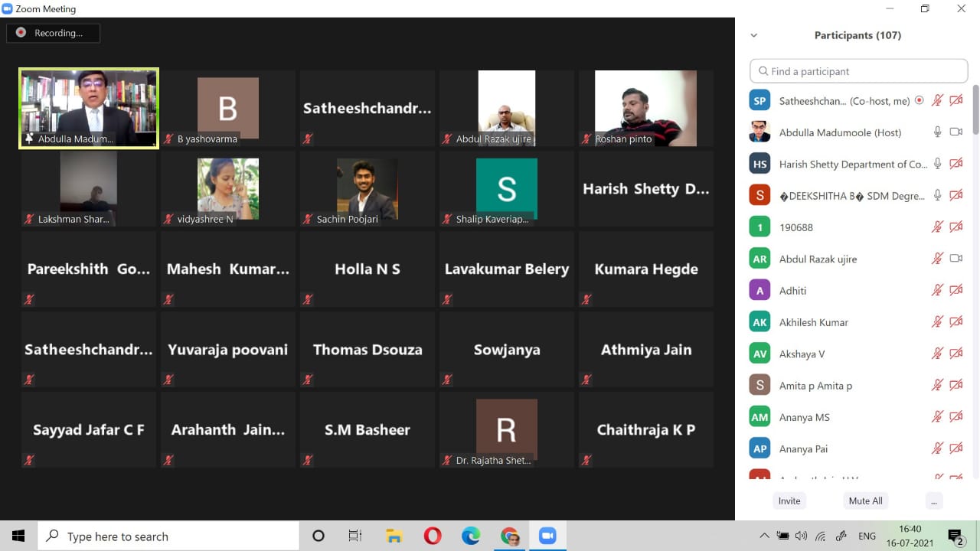Click Abdulla Madumoole's microphone icon in participants list
Screen dimensions: 980x551
[x=937, y=132]
